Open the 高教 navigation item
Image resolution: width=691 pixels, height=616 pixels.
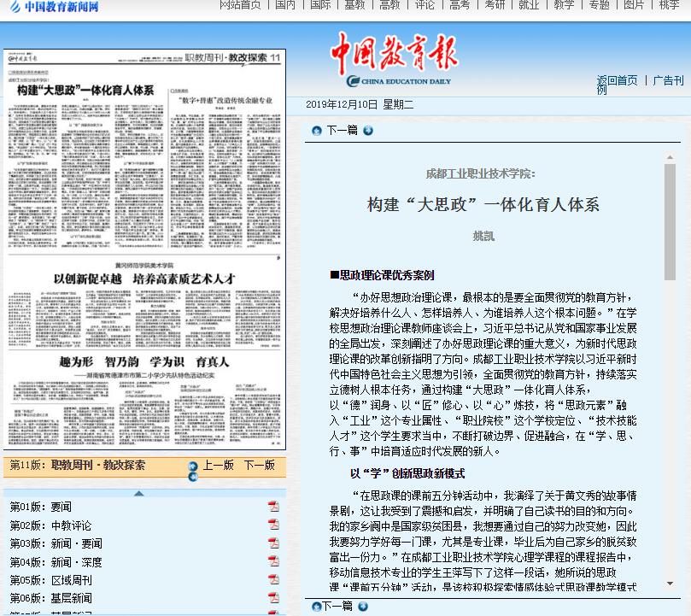pos(390,5)
